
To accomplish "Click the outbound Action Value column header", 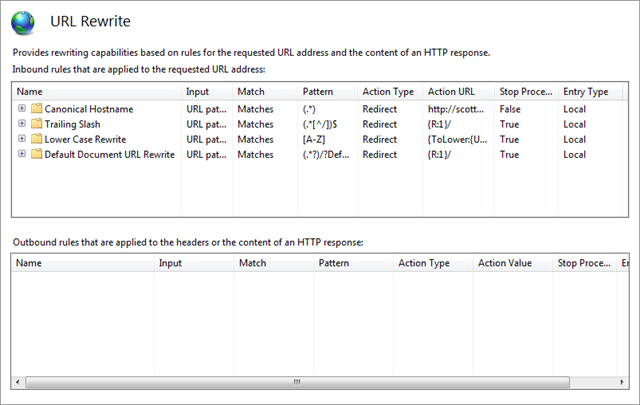I will (x=513, y=263).
